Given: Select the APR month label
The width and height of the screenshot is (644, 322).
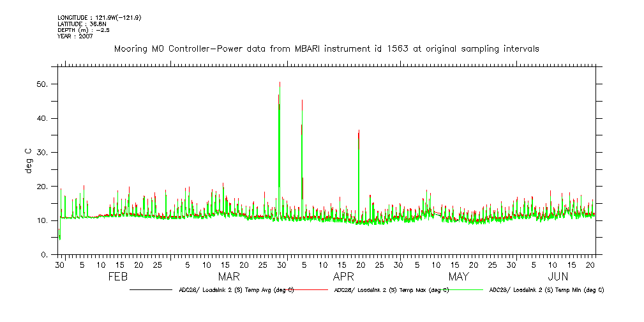Looking at the screenshot, I should tap(343, 277).
